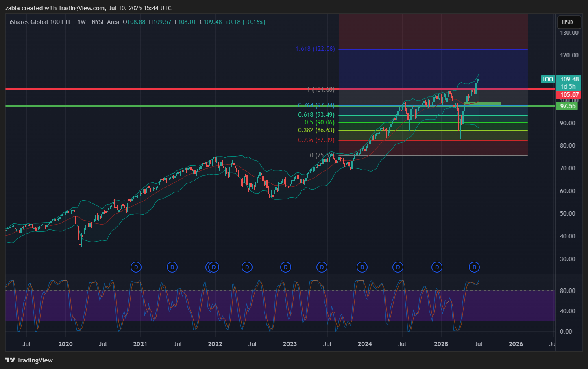
Task: Open the USD currency selector
Action: click(567, 22)
